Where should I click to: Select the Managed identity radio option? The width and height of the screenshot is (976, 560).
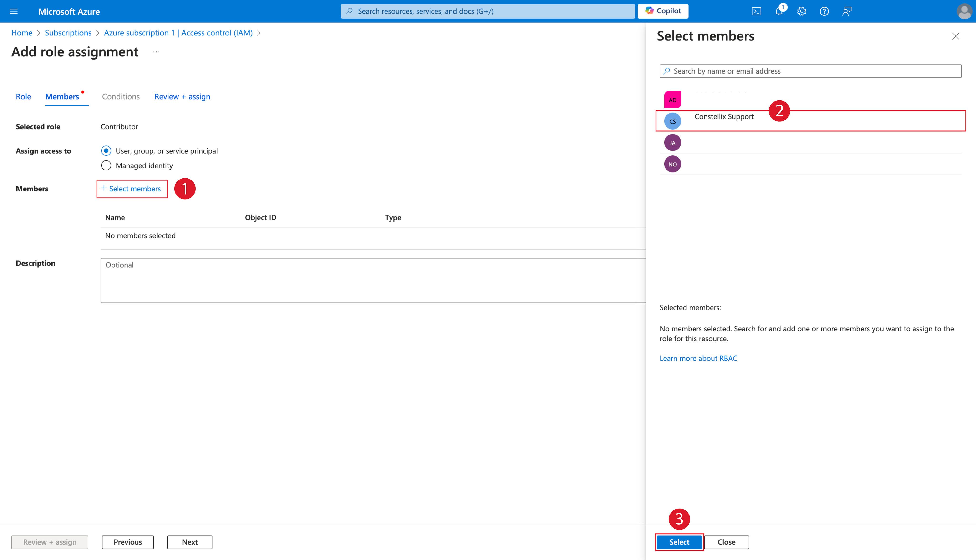point(106,165)
